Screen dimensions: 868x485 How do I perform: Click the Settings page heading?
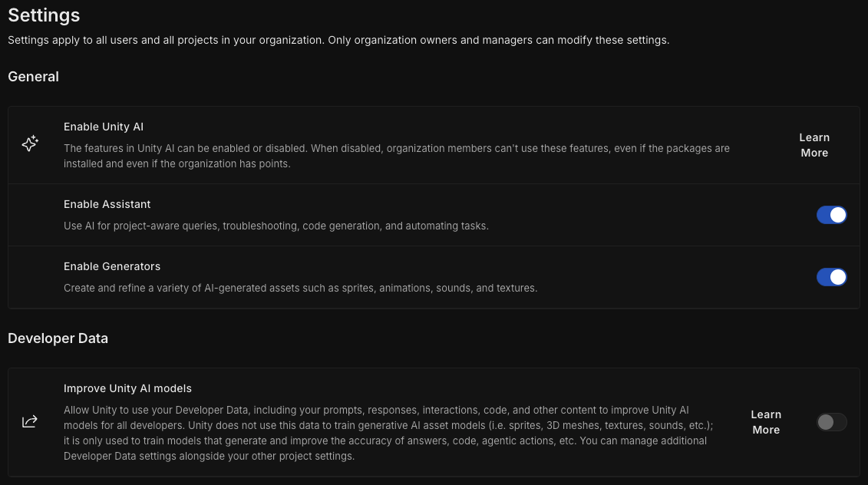[x=44, y=15]
